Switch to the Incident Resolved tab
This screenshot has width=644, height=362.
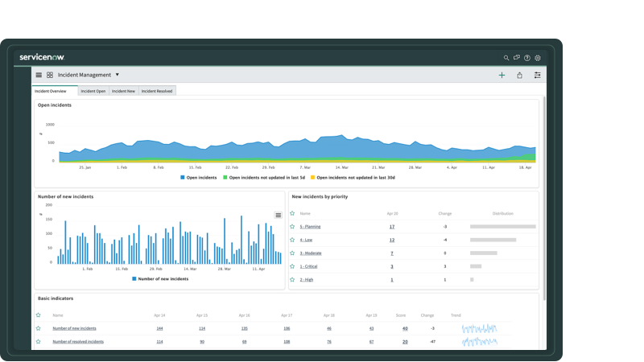click(157, 91)
